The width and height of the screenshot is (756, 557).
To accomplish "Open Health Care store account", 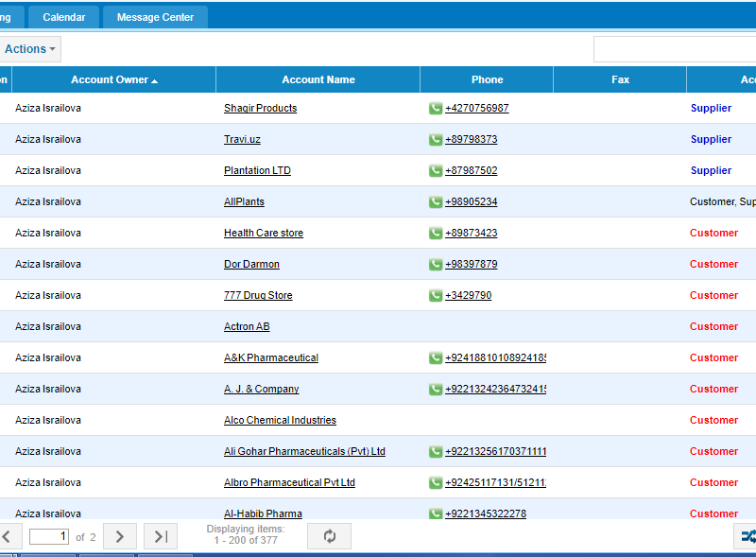I will click(x=264, y=234).
